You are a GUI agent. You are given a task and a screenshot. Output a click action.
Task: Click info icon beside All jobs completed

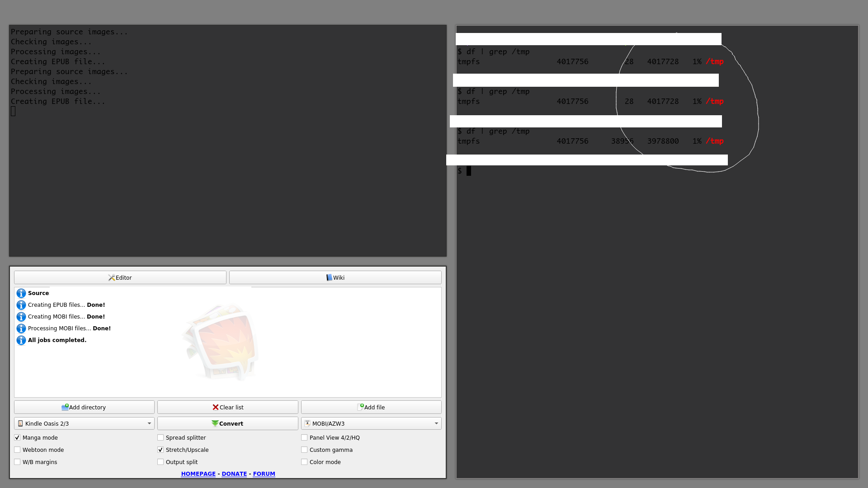[21, 340]
